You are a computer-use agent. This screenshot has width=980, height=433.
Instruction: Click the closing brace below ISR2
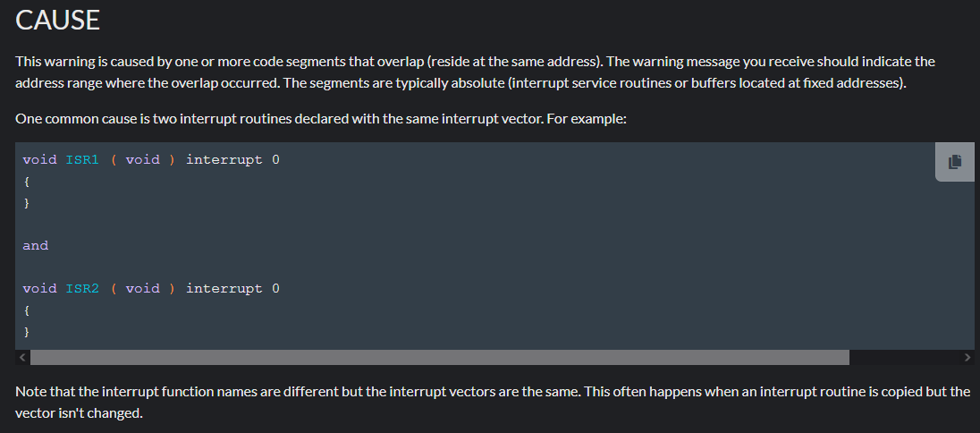(x=27, y=331)
